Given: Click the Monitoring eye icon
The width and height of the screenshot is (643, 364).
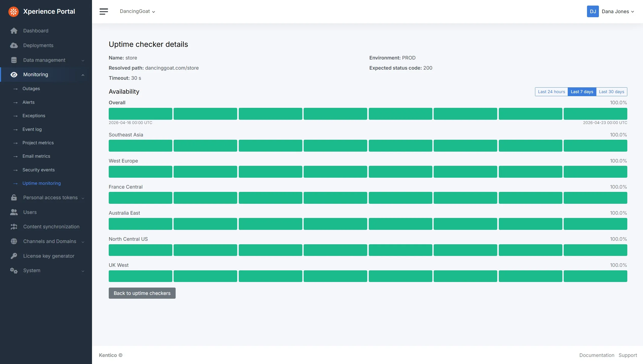Looking at the screenshot, I should click(14, 75).
